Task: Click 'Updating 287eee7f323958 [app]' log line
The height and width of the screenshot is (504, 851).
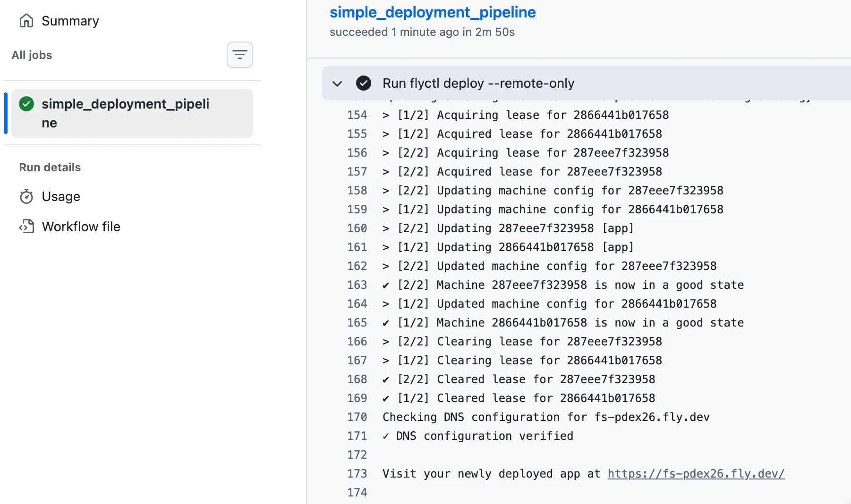Action: 535,228
